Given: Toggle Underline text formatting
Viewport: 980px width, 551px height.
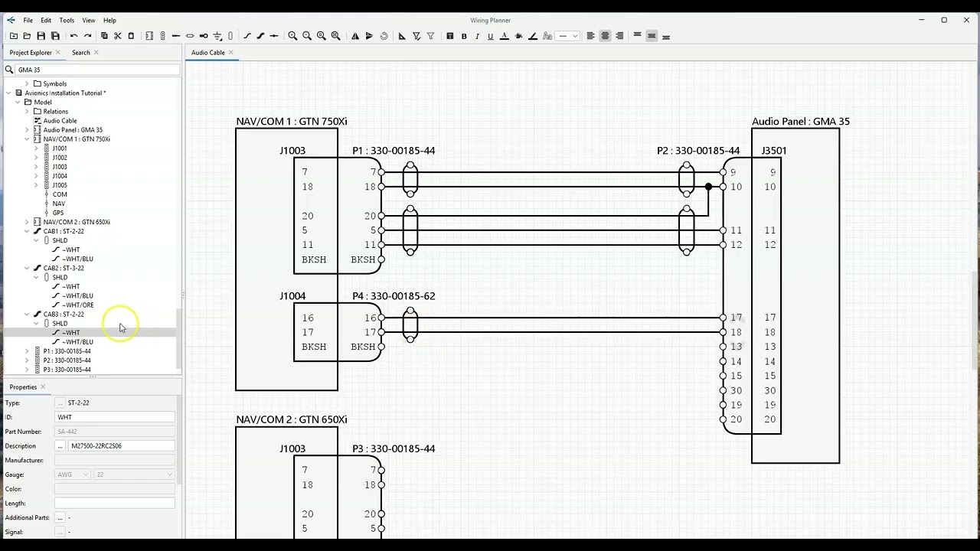Looking at the screenshot, I should [x=491, y=36].
